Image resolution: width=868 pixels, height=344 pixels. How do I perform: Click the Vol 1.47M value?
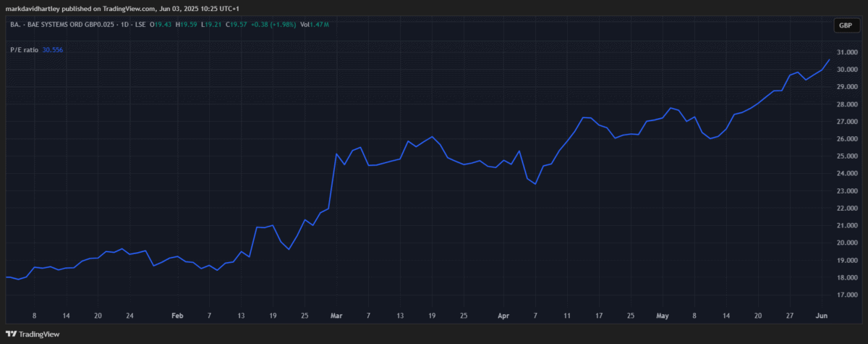(315, 25)
